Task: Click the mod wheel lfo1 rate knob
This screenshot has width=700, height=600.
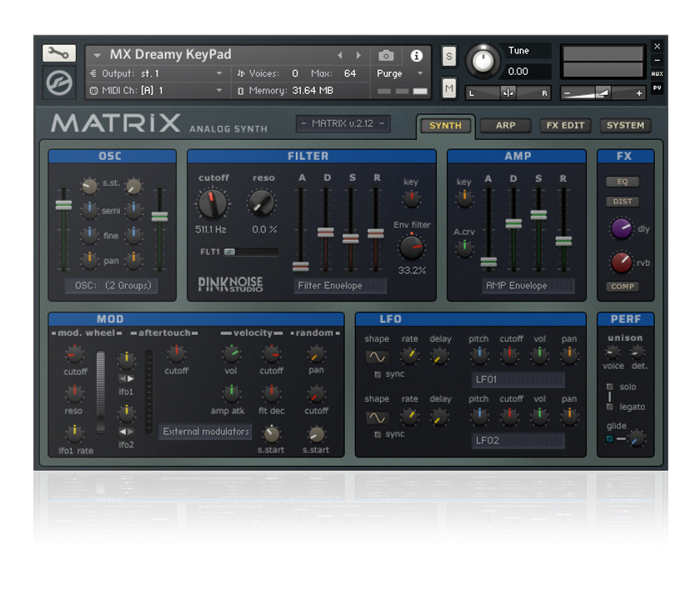Action: [74, 432]
